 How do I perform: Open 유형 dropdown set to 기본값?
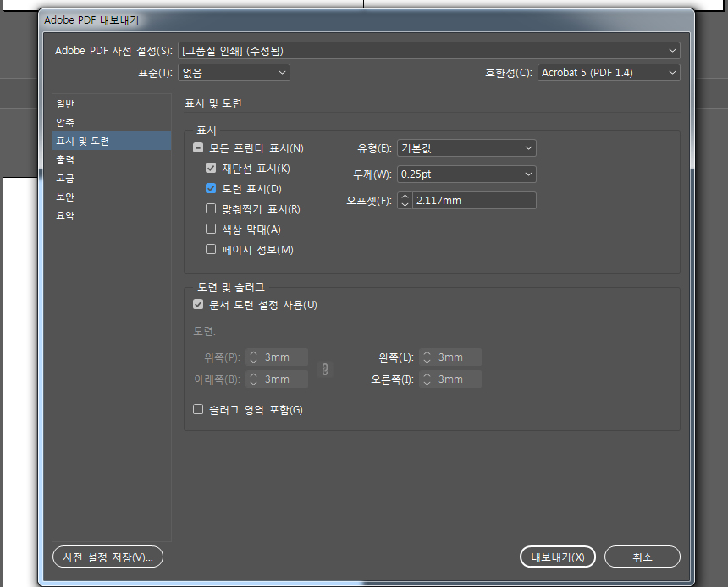click(466, 148)
